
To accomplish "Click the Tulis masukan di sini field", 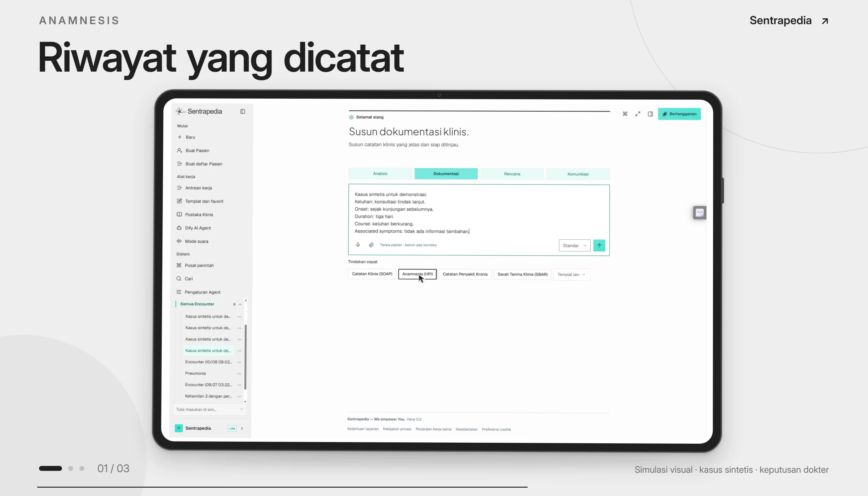I will [x=209, y=410].
